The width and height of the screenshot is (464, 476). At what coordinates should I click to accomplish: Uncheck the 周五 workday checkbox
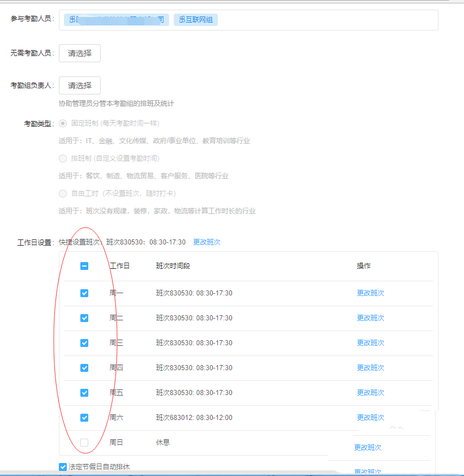[84, 392]
